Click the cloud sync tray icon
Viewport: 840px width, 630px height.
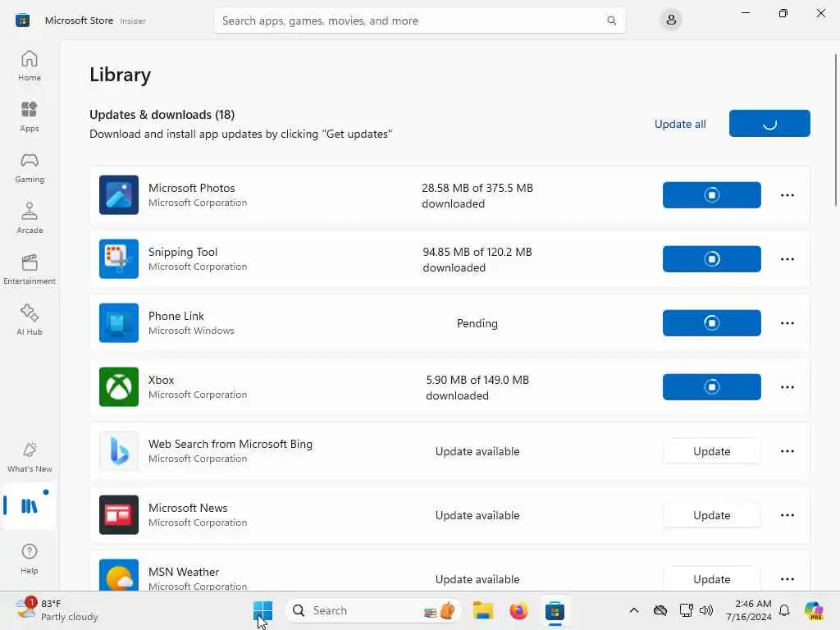(x=660, y=610)
